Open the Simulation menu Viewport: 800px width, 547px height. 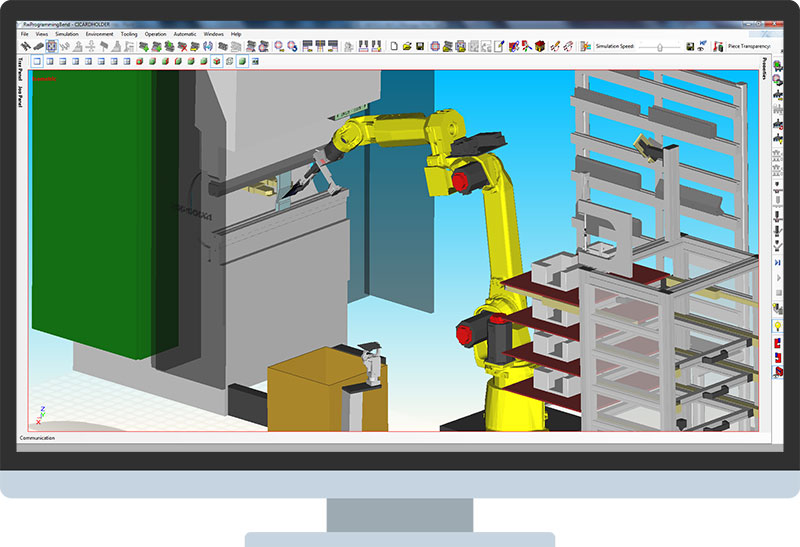pyautogui.click(x=66, y=34)
